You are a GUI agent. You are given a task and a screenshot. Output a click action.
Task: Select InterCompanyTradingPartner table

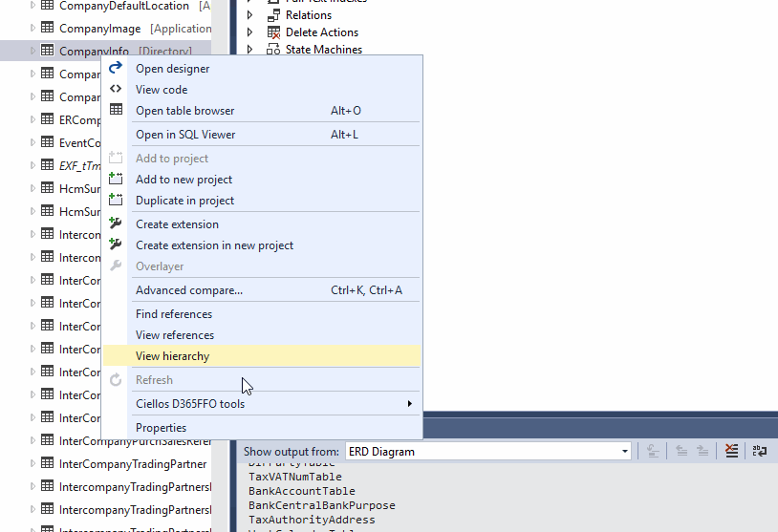pyautogui.click(x=133, y=464)
